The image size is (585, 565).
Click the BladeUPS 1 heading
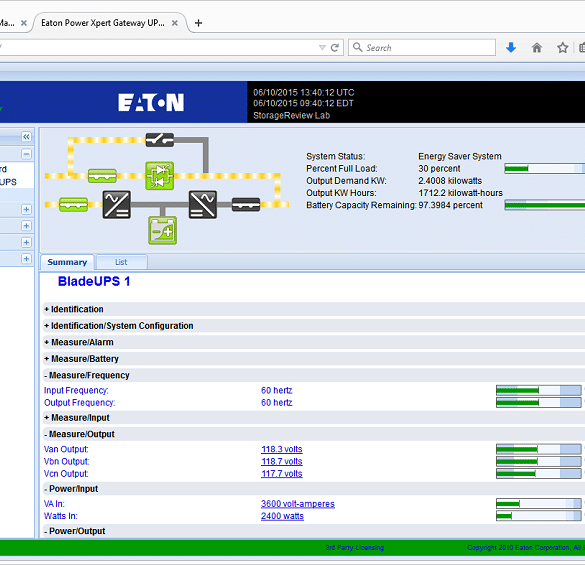point(94,281)
